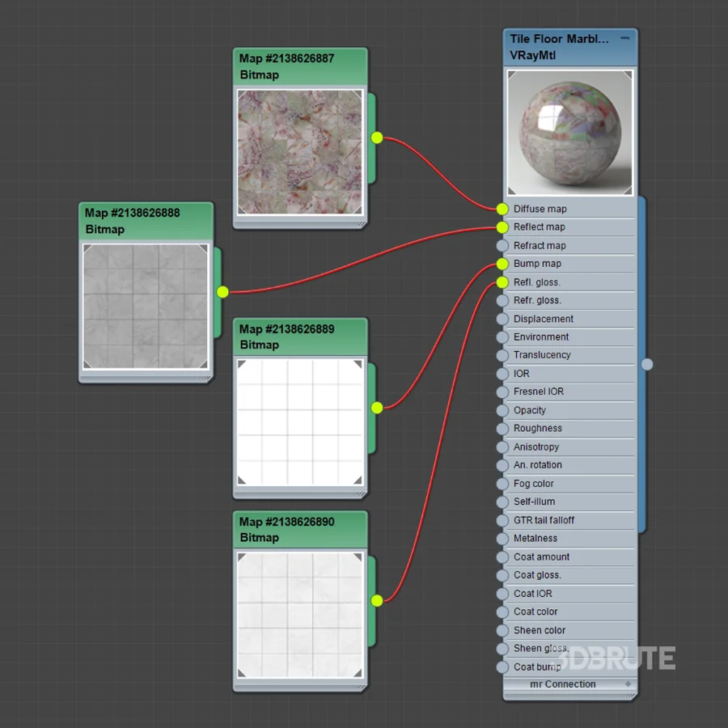Click the Diffuse map label
728x728 pixels.
pos(540,209)
